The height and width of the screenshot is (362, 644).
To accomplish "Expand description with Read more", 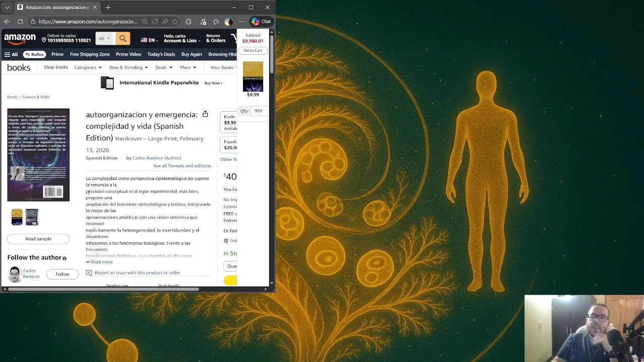I will (x=100, y=262).
